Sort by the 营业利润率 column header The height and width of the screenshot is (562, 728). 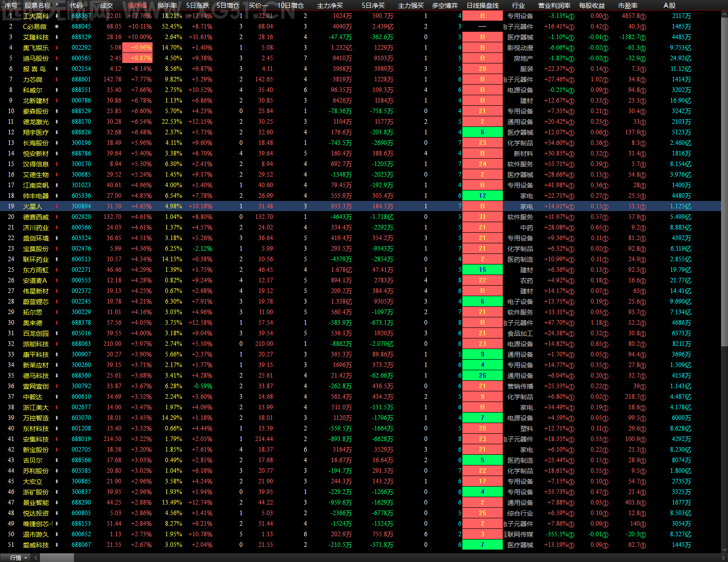coord(554,6)
